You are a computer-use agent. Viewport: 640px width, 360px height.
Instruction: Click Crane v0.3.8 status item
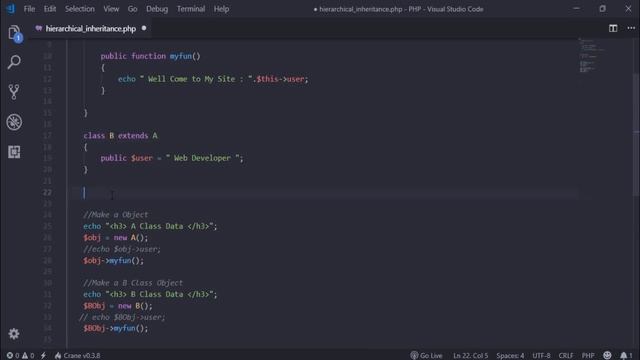click(77, 356)
